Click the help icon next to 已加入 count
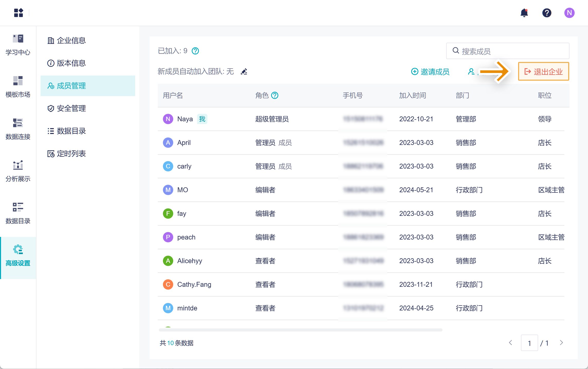The width and height of the screenshot is (588, 369). pos(195,51)
